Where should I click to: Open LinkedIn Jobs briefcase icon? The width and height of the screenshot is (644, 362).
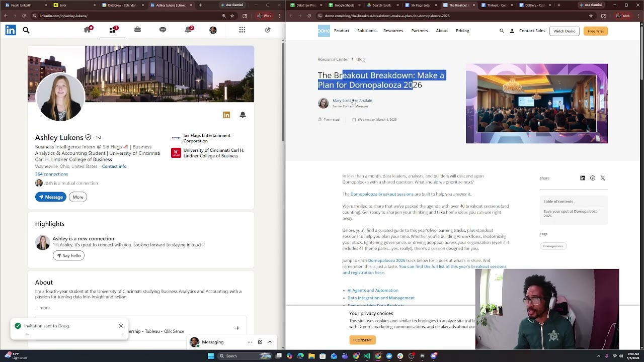coord(137,30)
